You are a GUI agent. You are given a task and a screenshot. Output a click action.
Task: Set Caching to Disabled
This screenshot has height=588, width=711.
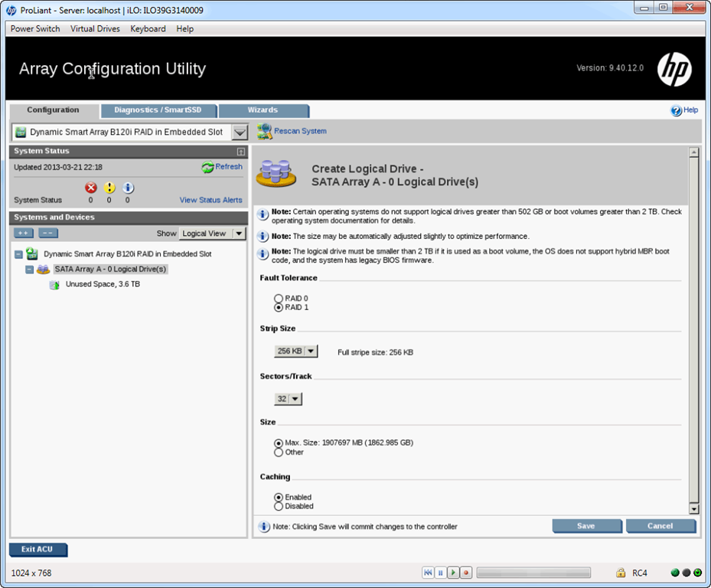pos(279,506)
